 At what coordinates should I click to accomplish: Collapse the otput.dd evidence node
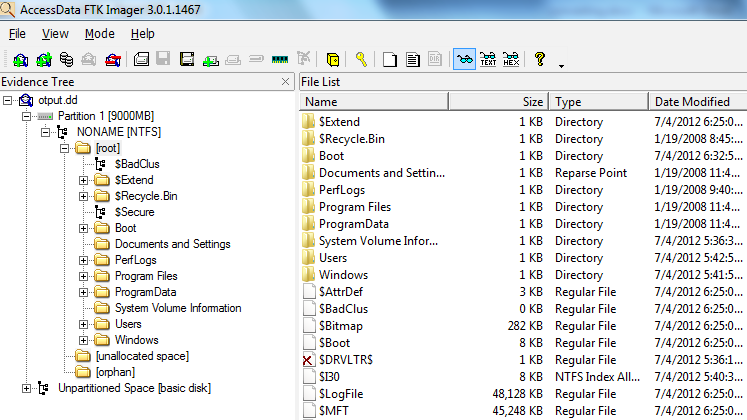tap(7, 100)
